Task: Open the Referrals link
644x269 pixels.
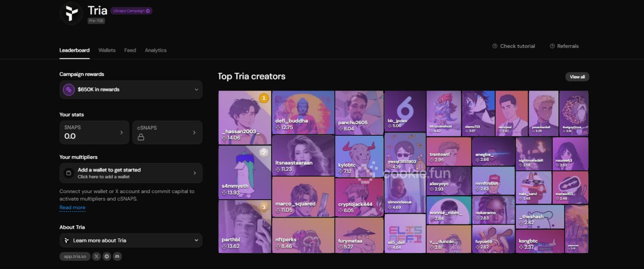Action: tap(564, 46)
